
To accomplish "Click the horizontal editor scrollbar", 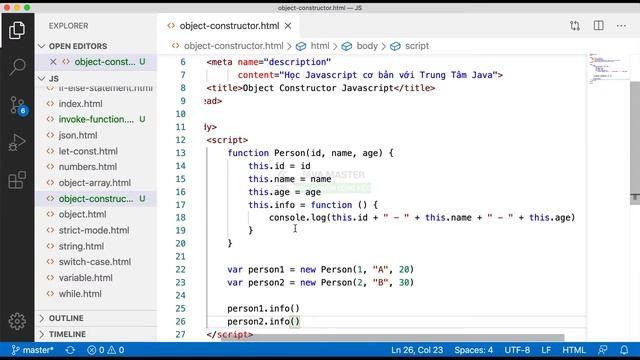I will (x=393, y=337).
